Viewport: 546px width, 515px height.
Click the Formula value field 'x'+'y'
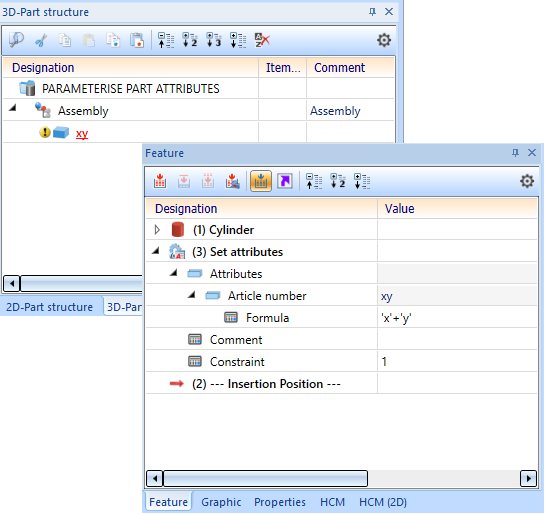click(x=457, y=318)
